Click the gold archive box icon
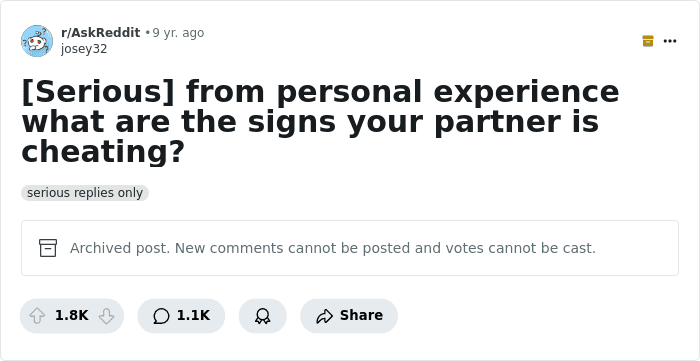The height and width of the screenshot is (361, 700). pyautogui.click(x=648, y=41)
